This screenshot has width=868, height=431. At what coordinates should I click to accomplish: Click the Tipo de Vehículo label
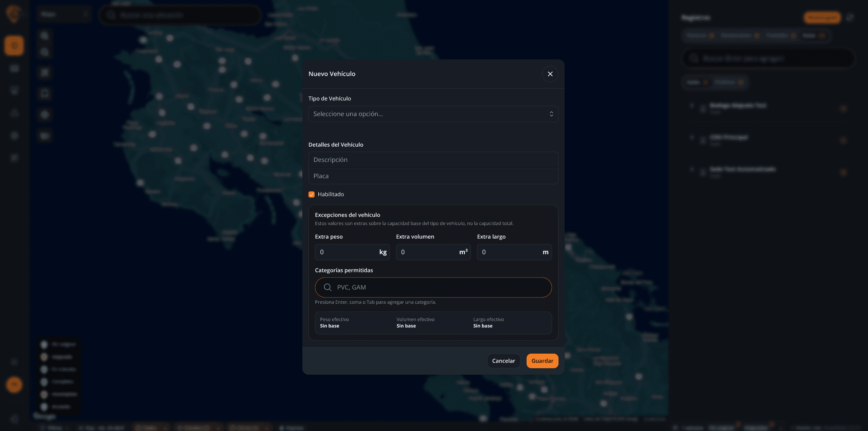330,98
